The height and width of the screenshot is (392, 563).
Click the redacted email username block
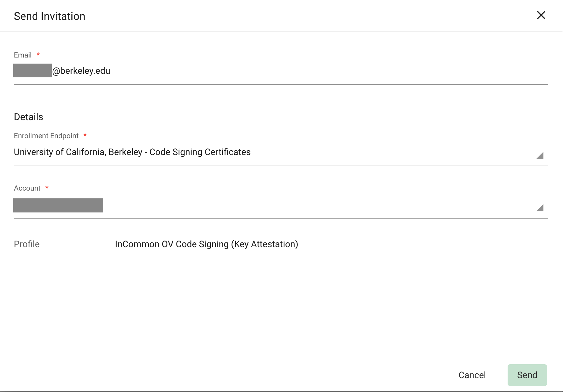pyautogui.click(x=33, y=70)
